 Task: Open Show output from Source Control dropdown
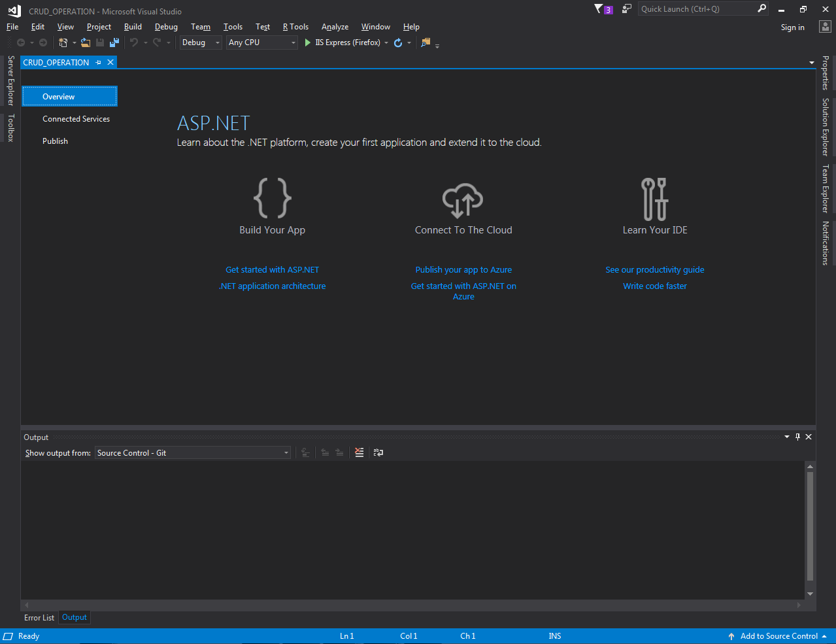coord(193,453)
